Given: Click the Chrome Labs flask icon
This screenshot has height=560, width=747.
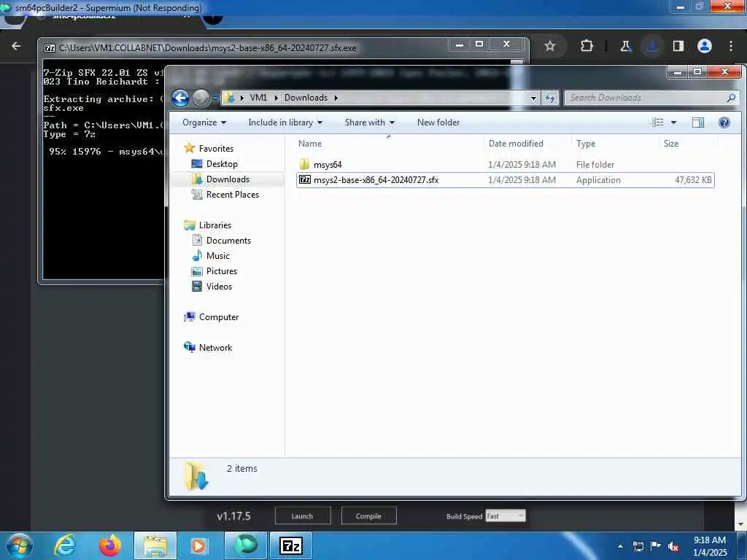Looking at the screenshot, I should pyautogui.click(x=625, y=46).
